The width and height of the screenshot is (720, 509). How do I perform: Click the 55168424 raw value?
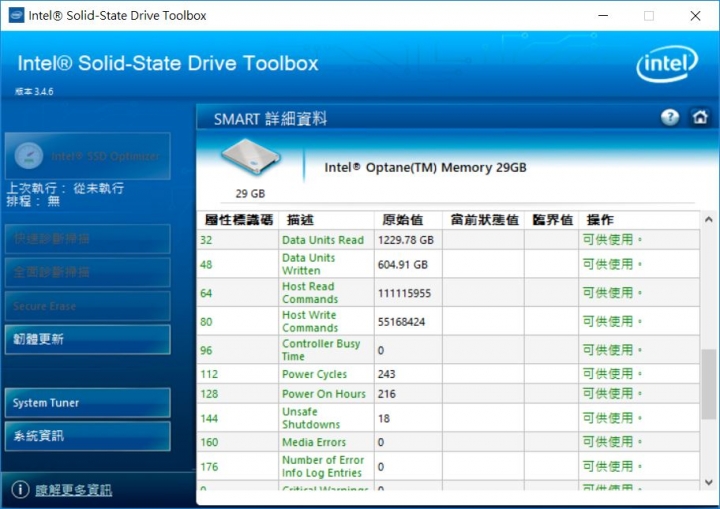[x=401, y=321]
